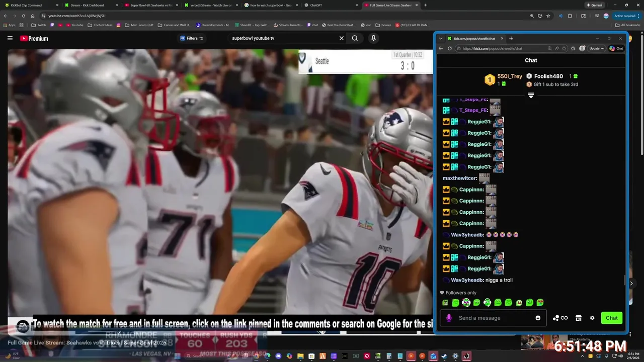Add Kick chat page to favorites star
The height and width of the screenshot is (362, 644).
point(565,48)
